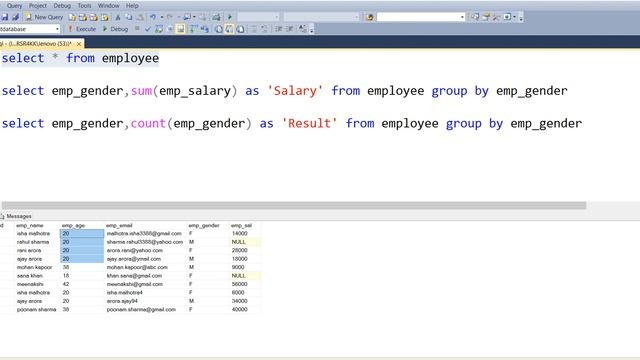
Task: Click the Execute button
Action: (82, 29)
